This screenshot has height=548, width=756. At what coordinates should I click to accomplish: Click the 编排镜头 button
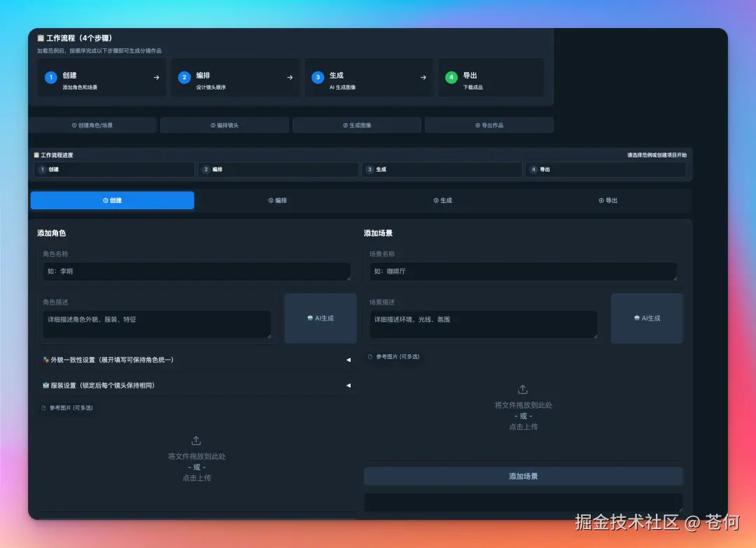click(225, 125)
